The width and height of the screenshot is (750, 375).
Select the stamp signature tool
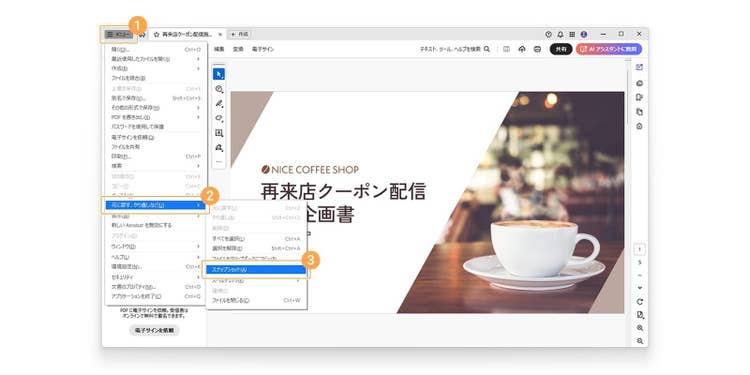pos(219,148)
